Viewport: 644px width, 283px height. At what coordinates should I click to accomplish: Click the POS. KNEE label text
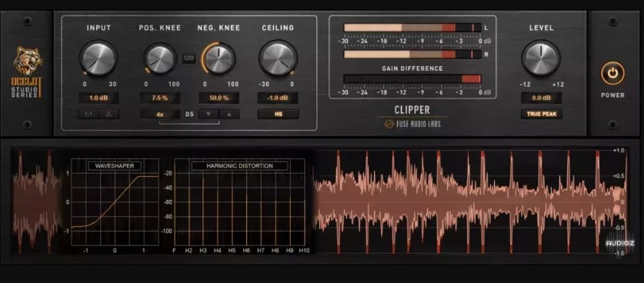point(160,28)
